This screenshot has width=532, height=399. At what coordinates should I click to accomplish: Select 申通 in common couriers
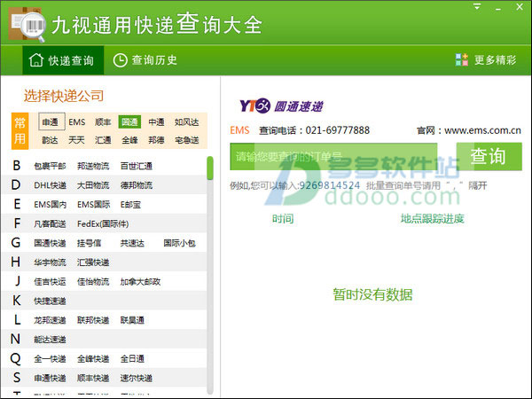(x=51, y=121)
